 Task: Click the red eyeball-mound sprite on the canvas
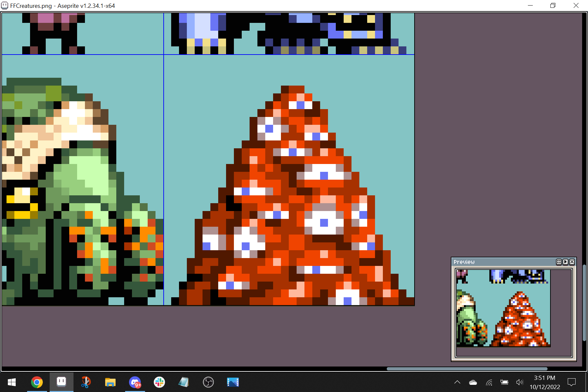pyautogui.click(x=292, y=196)
